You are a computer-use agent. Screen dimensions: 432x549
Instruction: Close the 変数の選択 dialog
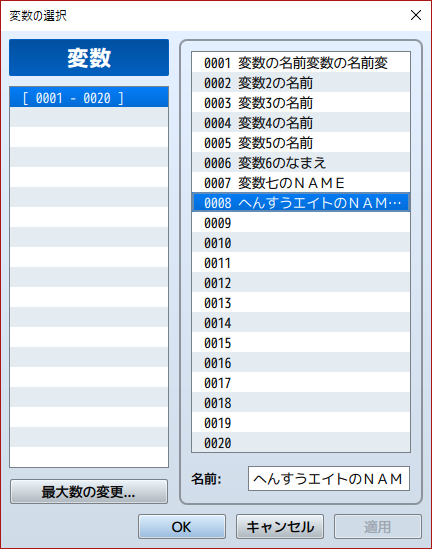[416, 15]
